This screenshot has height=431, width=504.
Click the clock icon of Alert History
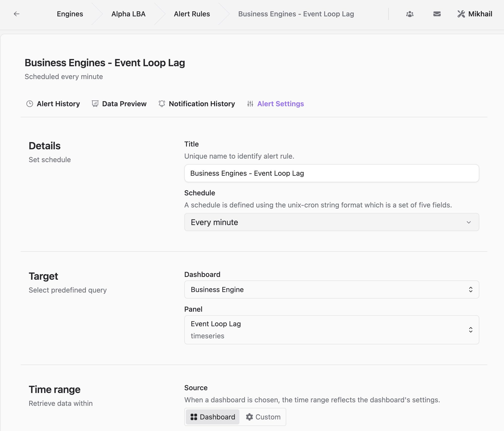coord(30,104)
